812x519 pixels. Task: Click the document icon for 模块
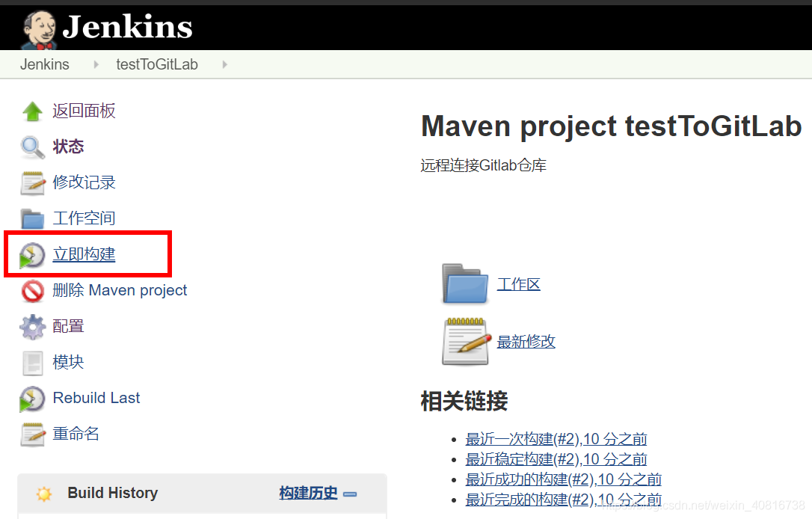click(x=33, y=363)
